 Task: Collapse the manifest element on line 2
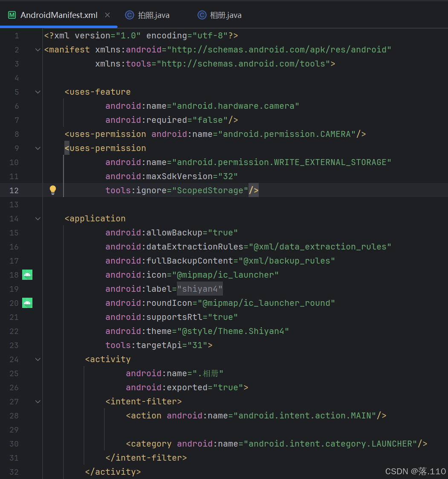(38, 49)
